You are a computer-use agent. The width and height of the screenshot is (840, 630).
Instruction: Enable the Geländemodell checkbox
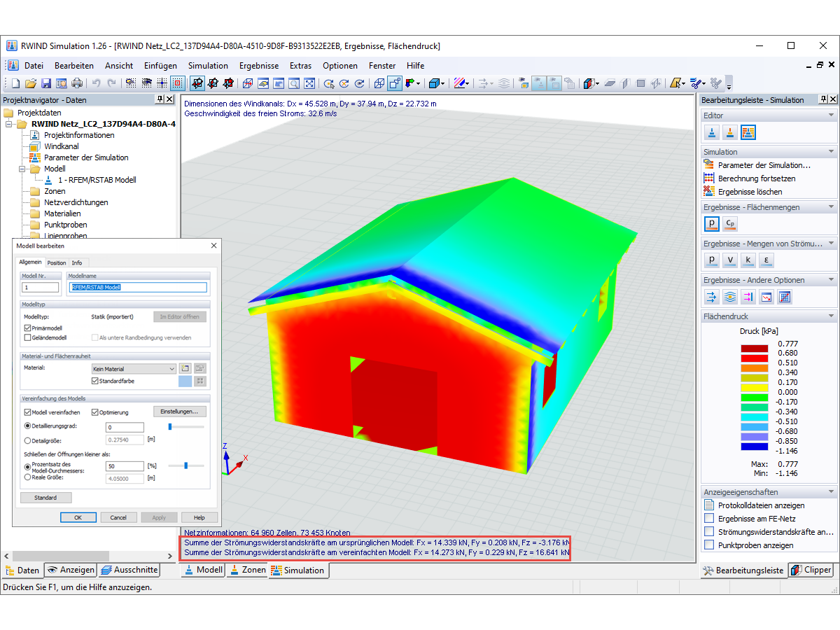point(27,337)
